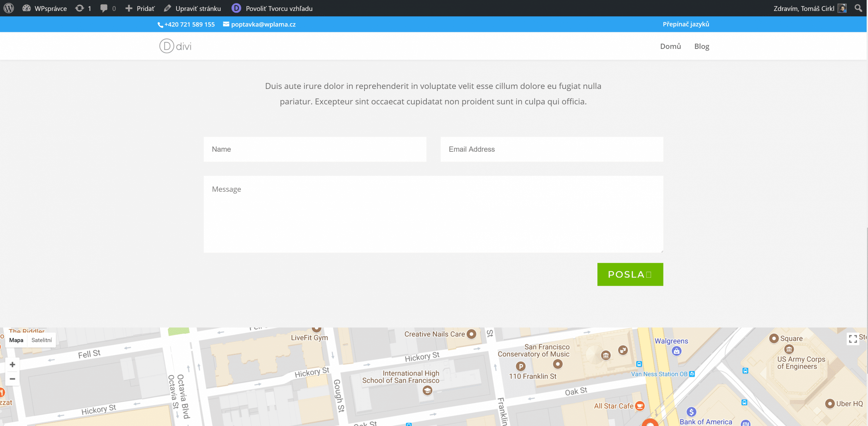Switch map to Satelitní view
868x426 pixels.
point(41,340)
